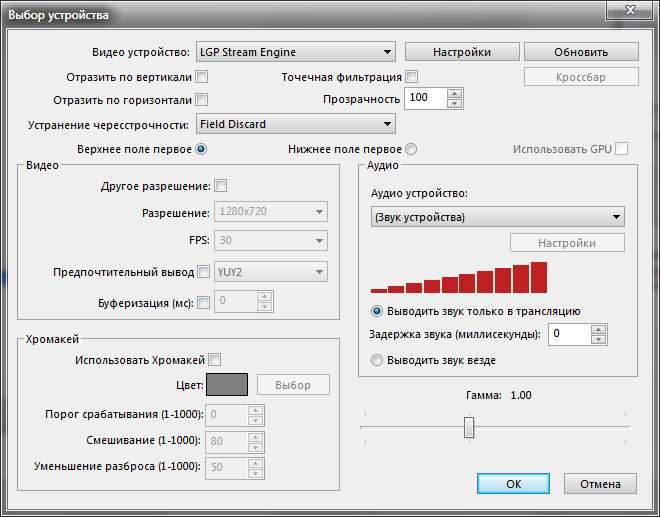The image size is (660, 517).
Task: Select Выводить звук везде option
Action: tap(376, 360)
